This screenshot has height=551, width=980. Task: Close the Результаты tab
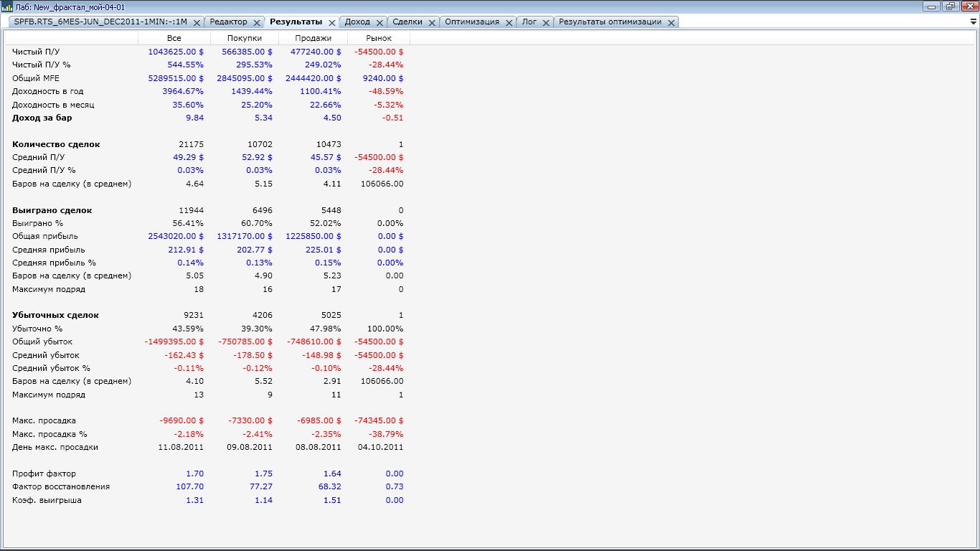(x=332, y=23)
